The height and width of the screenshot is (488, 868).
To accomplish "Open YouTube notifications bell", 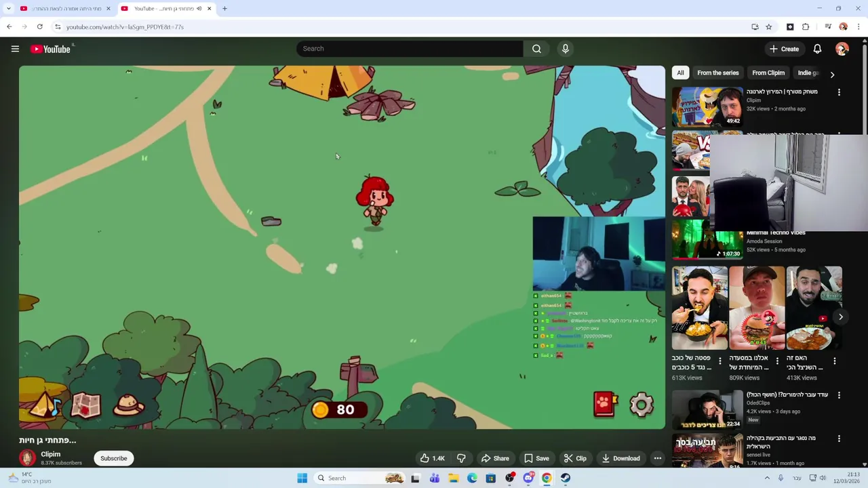I will pyautogui.click(x=817, y=49).
